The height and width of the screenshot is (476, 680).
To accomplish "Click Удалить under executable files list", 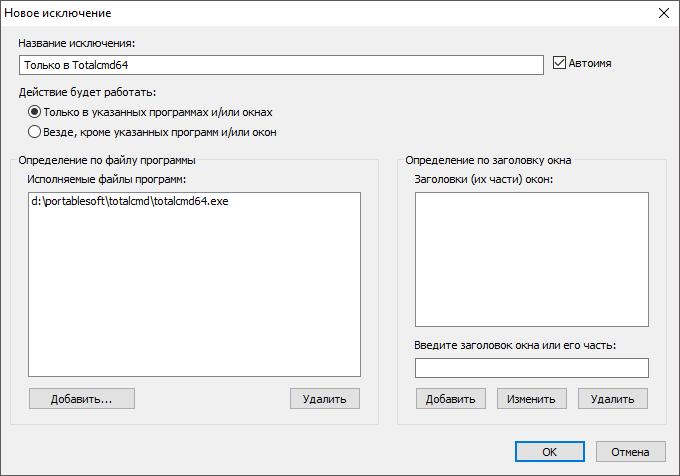I will pyautogui.click(x=325, y=399).
